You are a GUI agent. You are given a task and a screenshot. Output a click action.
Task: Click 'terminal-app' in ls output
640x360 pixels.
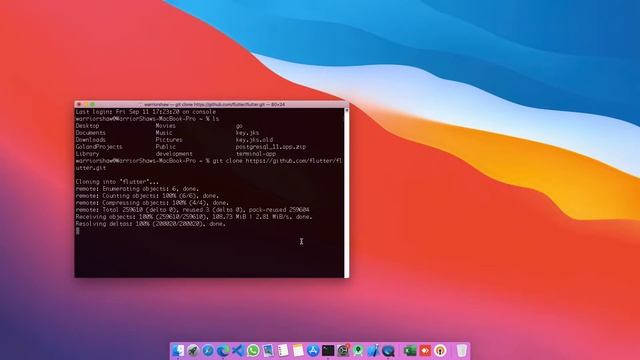pos(256,154)
